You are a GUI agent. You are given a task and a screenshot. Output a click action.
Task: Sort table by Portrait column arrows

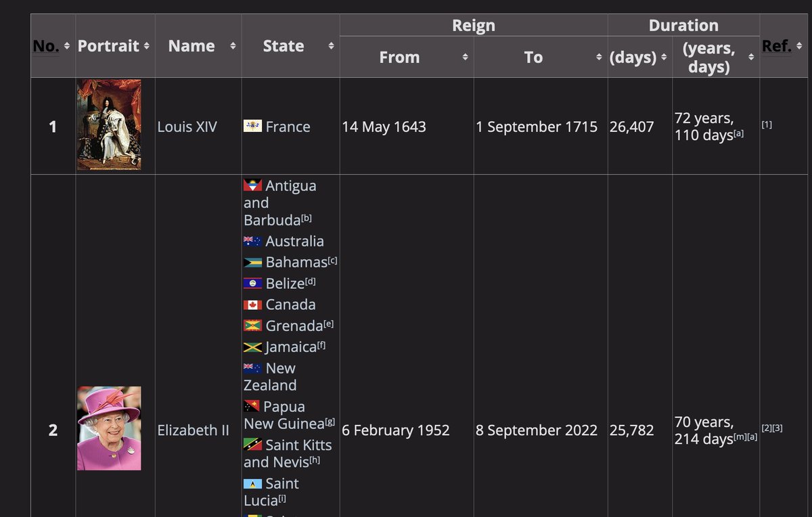coord(146,46)
